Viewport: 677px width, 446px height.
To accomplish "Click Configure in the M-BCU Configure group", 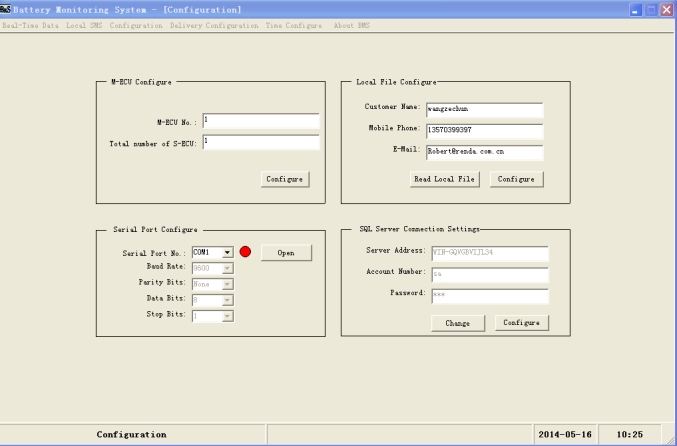I will [285, 178].
